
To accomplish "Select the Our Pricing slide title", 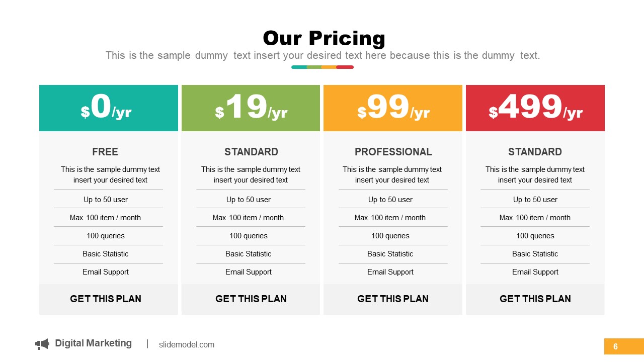I will (324, 38).
